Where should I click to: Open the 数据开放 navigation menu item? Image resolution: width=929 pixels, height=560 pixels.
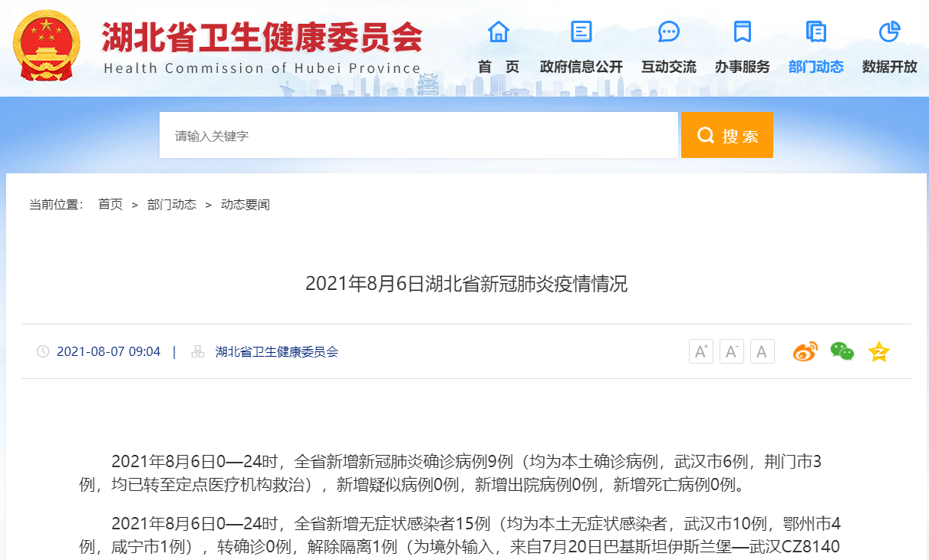[x=889, y=66]
